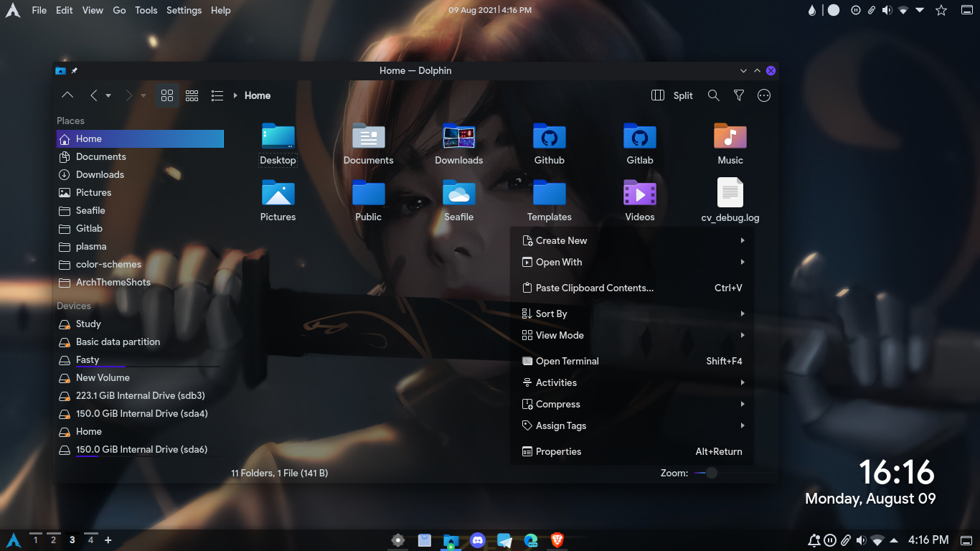The width and height of the screenshot is (980, 551).
Task: Open the Arch application launcher in the taskbar
Action: [x=14, y=540]
